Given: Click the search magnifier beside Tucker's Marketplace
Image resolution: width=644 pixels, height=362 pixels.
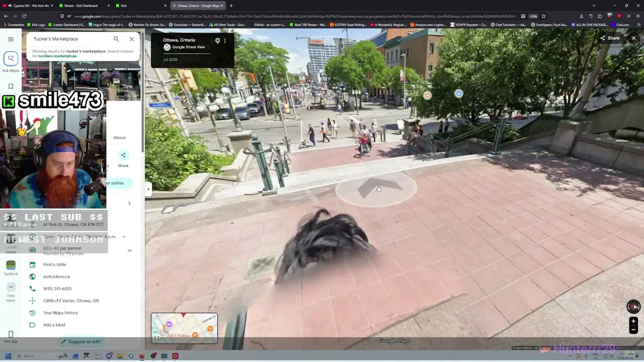Looking at the screenshot, I should point(116,39).
